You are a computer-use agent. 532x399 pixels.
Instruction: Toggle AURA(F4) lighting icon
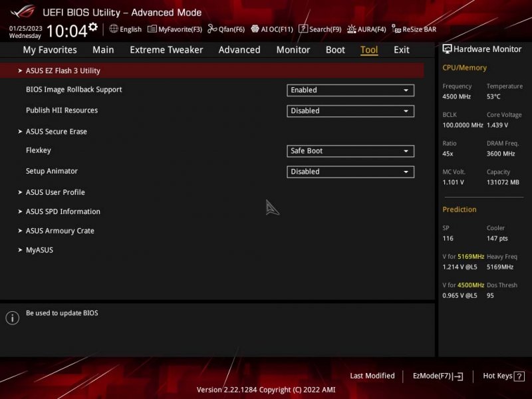point(352,29)
